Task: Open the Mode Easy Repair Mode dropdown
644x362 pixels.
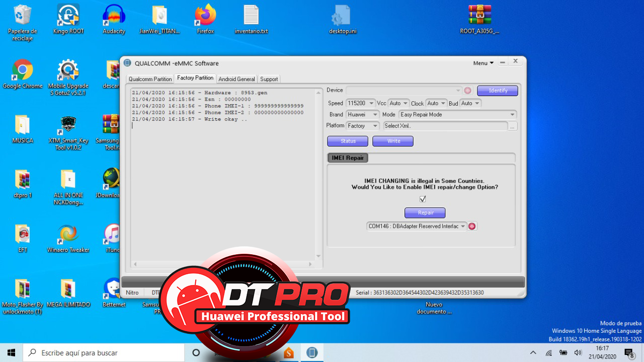Action: [458, 115]
